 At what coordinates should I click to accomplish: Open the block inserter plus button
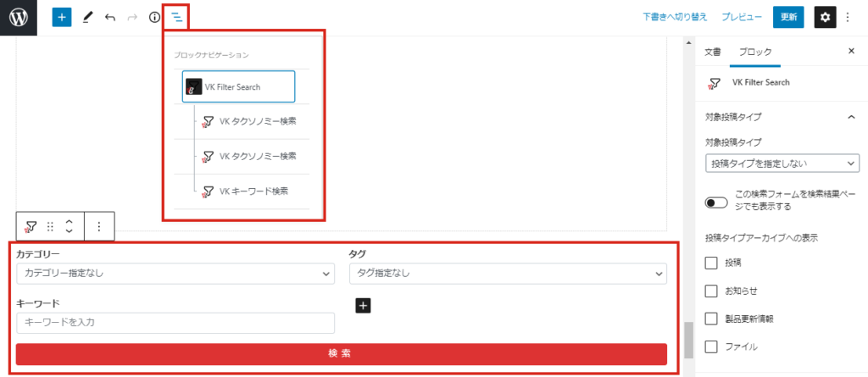click(x=62, y=17)
